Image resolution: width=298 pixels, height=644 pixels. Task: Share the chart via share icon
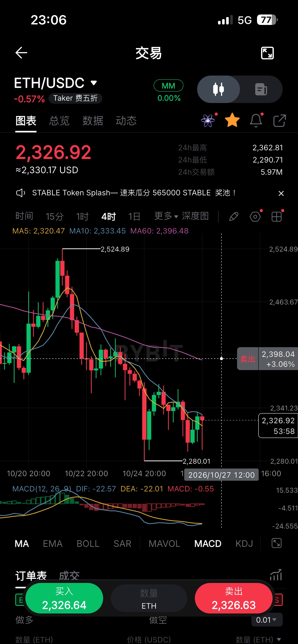pos(279,121)
